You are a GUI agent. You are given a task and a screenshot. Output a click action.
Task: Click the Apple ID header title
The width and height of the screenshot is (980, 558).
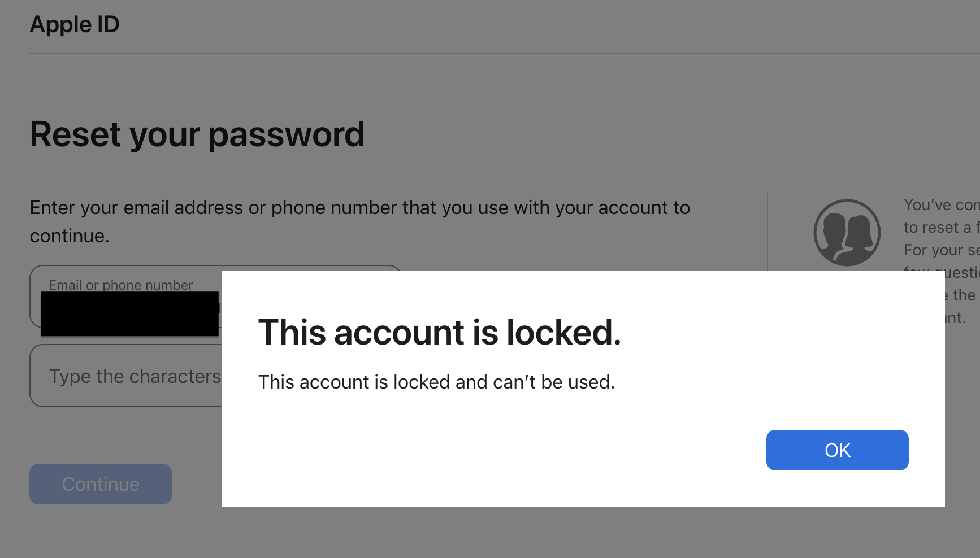[x=75, y=24]
